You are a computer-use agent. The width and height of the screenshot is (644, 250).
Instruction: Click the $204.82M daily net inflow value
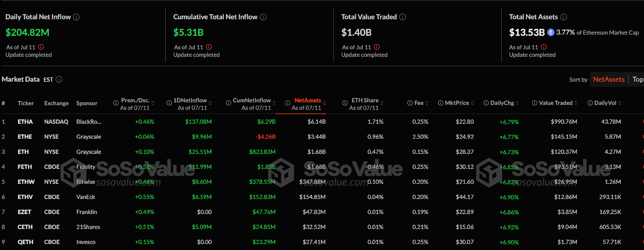pyautogui.click(x=27, y=32)
